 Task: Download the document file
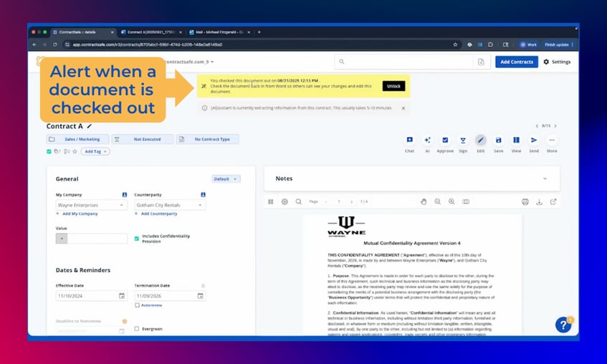point(539,202)
